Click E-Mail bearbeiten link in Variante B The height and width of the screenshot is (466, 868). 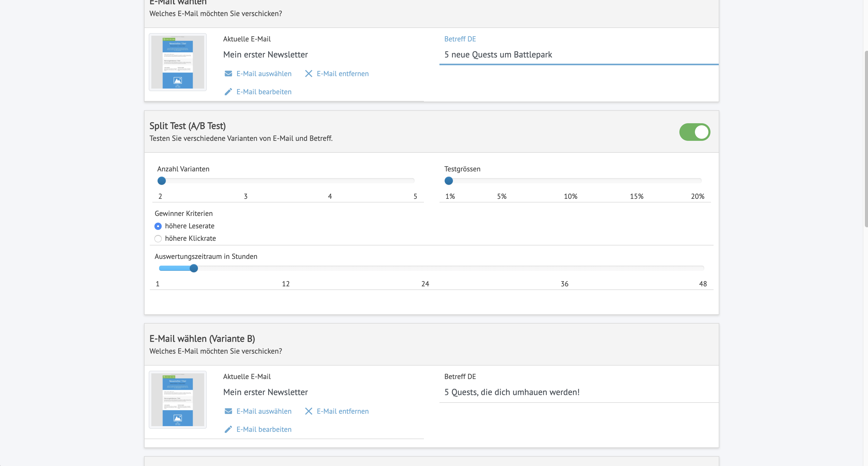tap(264, 429)
